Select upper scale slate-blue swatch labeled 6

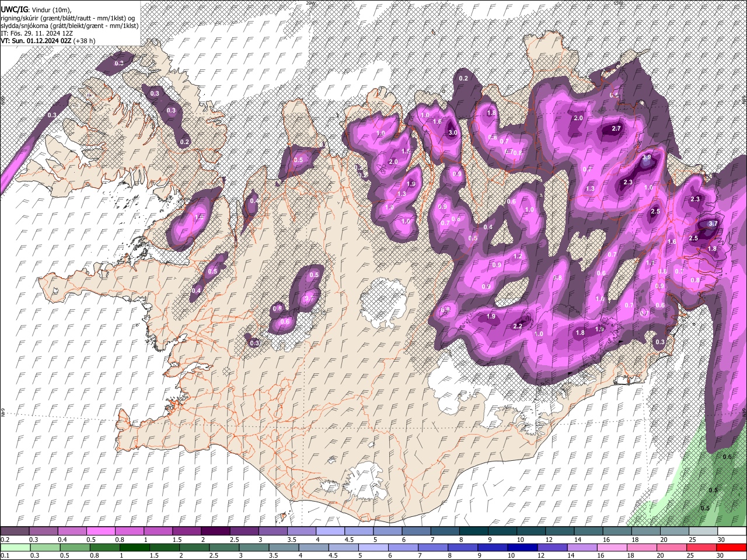(x=416, y=531)
